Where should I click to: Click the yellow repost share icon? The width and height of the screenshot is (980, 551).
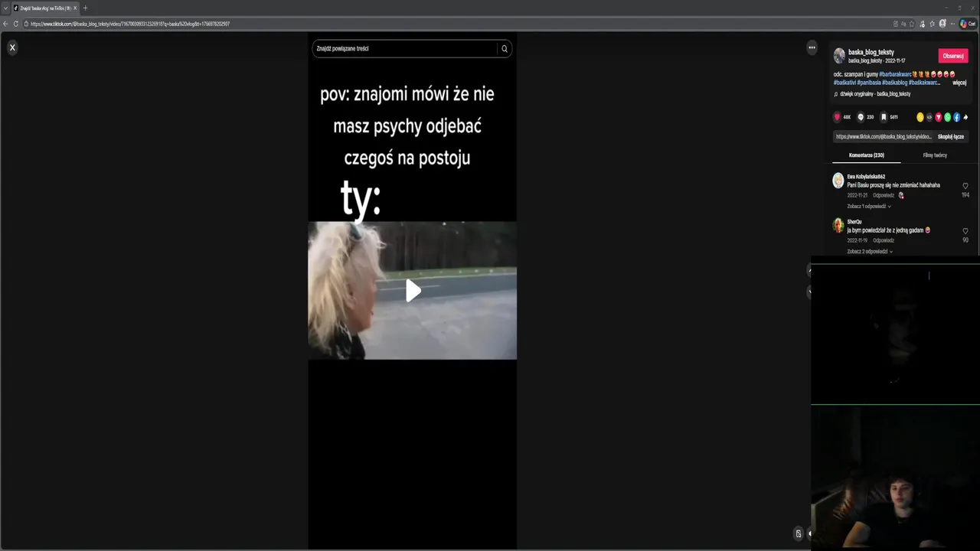tap(920, 117)
